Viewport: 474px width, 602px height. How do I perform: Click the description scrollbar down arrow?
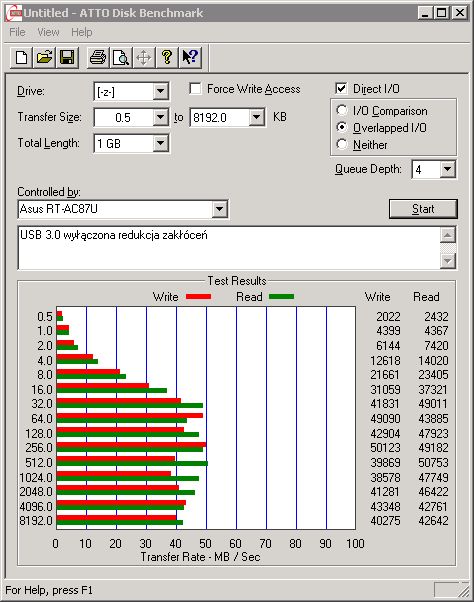pyautogui.click(x=448, y=261)
